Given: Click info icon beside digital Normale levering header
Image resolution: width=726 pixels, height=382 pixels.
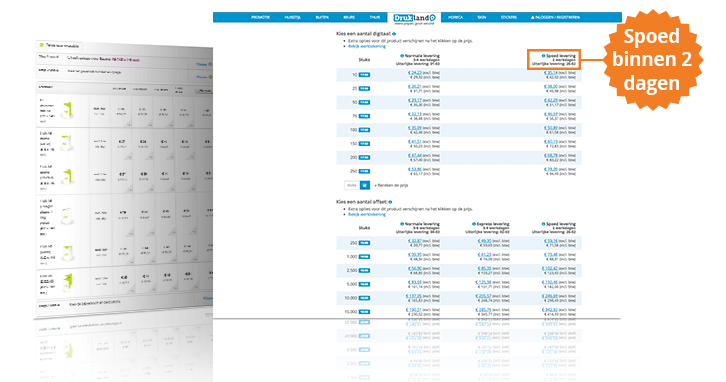Looking at the screenshot, I should [402, 56].
